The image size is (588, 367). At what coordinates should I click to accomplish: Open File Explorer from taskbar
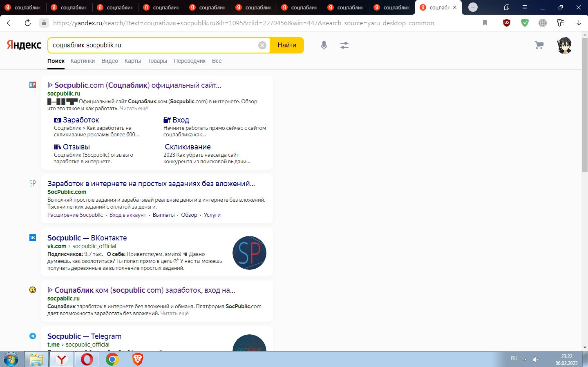point(36,359)
